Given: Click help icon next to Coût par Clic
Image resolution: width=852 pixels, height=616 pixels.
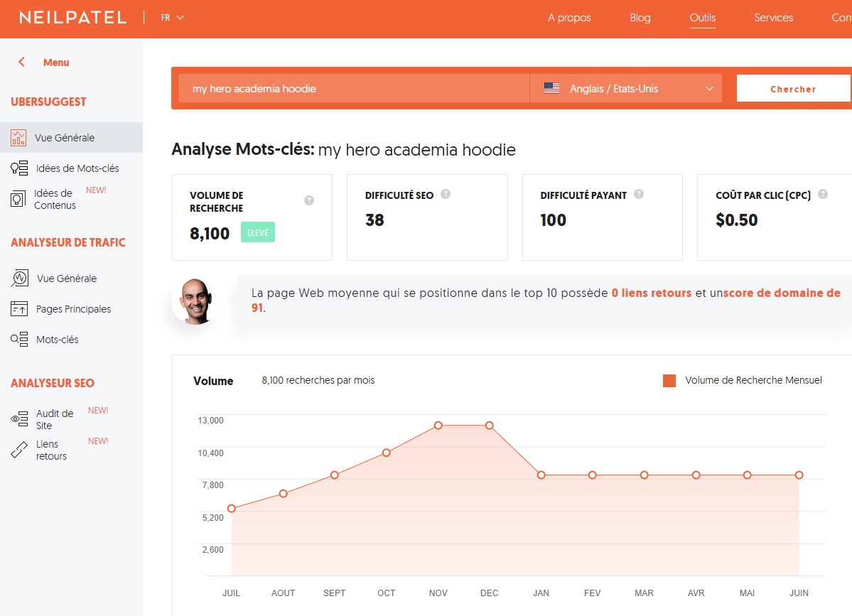Looking at the screenshot, I should coord(823,194).
